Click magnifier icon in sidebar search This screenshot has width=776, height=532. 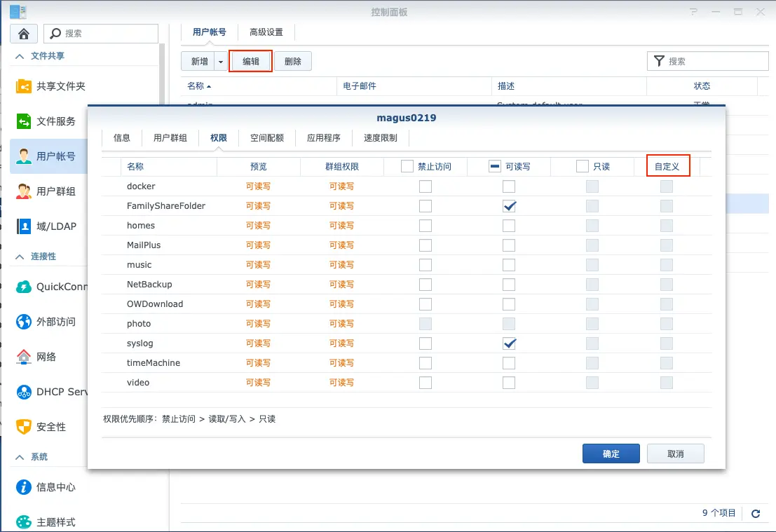coord(55,33)
